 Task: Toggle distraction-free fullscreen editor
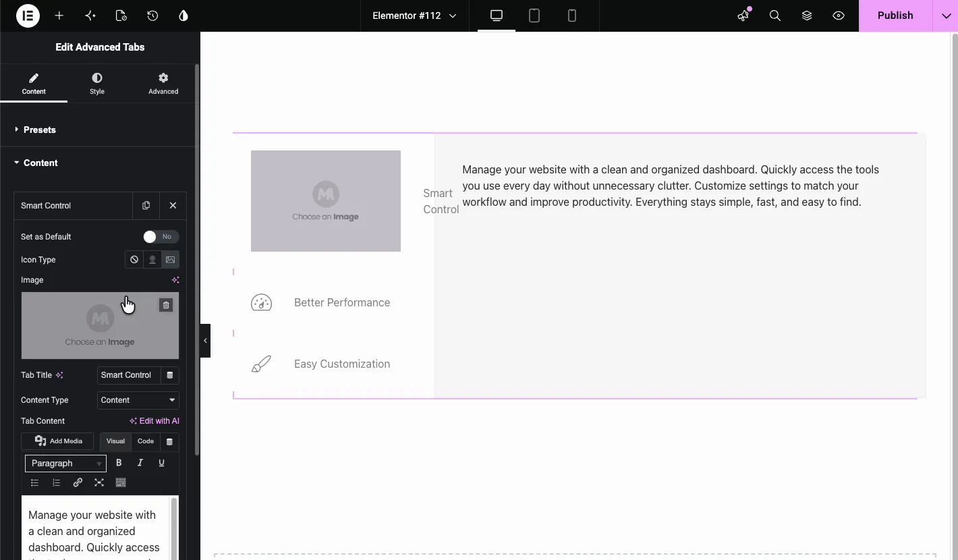click(x=99, y=482)
